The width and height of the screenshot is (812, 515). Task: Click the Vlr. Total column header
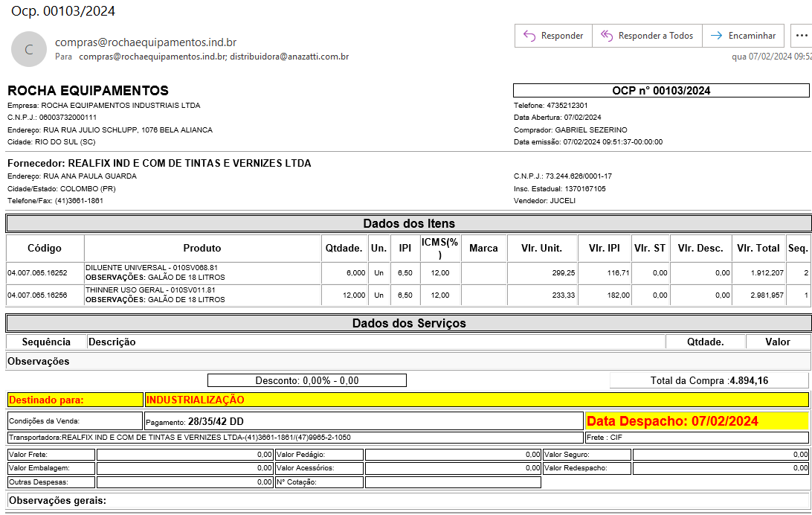[758, 248]
